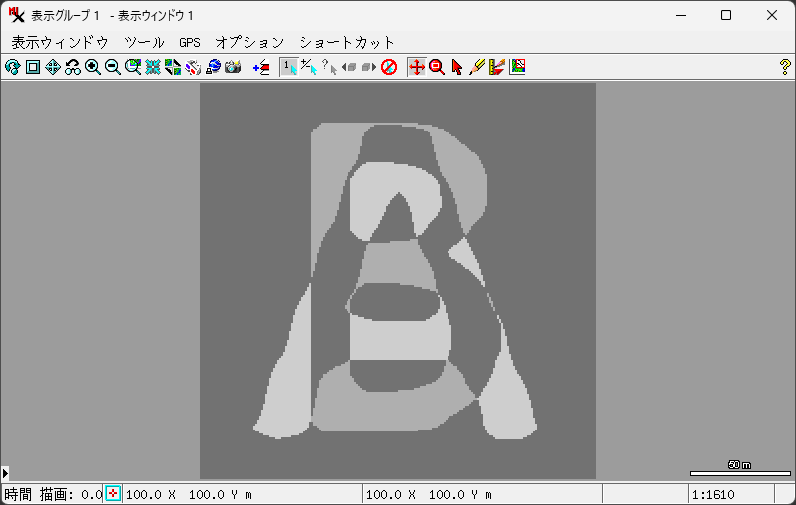
Task: Click the red cross icon in status bar
Action: pyautogui.click(x=113, y=494)
